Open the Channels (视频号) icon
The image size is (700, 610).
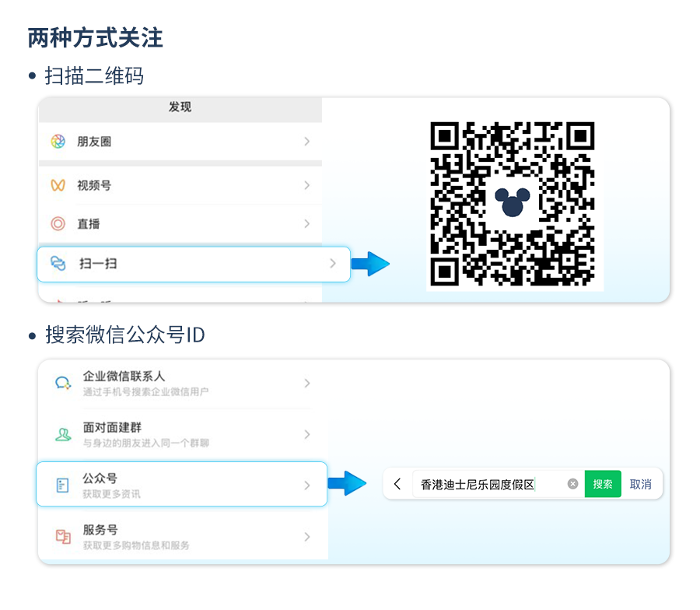(x=56, y=185)
